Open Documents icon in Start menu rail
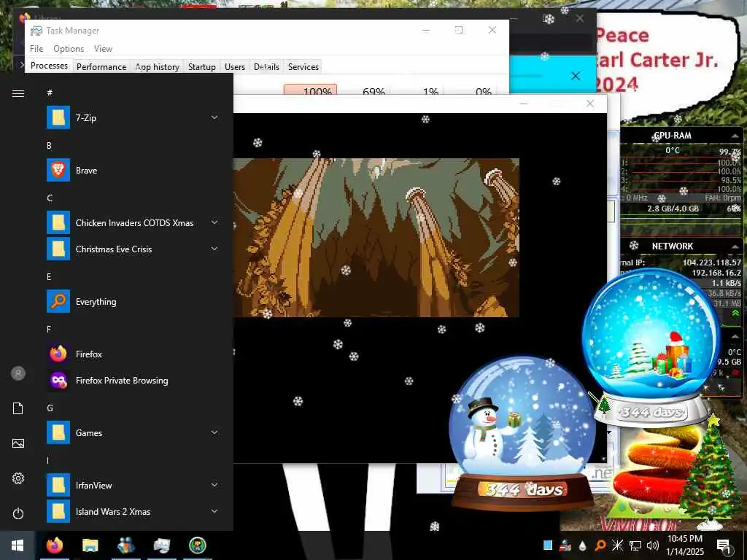This screenshot has width=747, height=560. [x=18, y=408]
